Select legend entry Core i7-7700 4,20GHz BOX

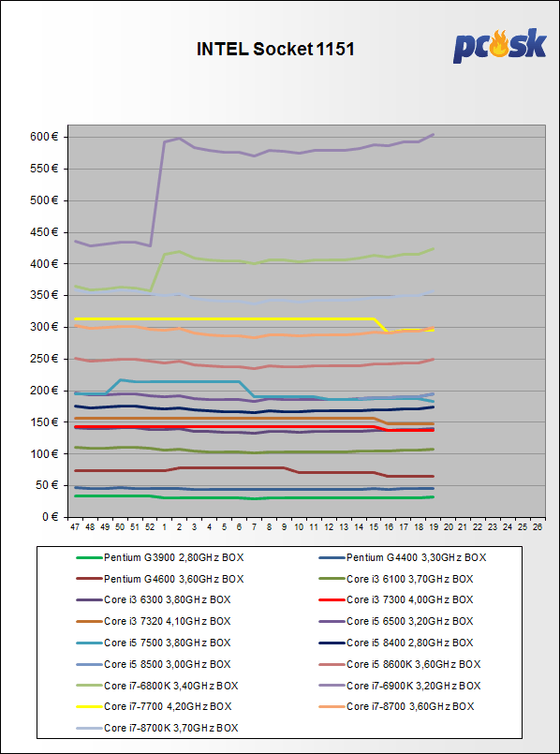(x=154, y=706)
